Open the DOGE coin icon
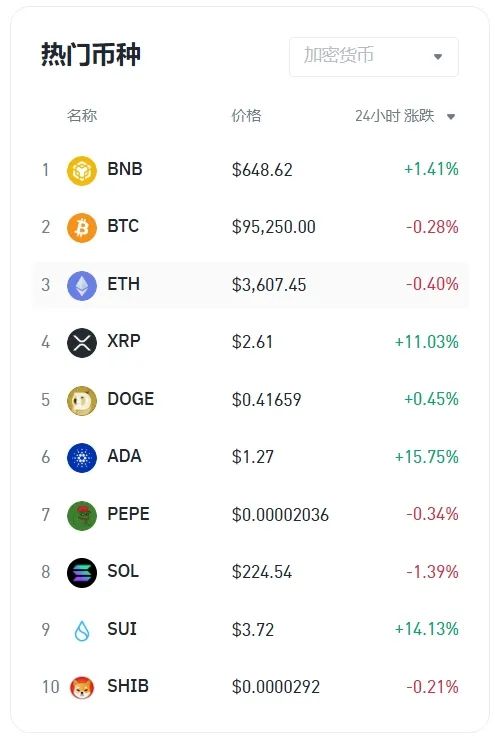This screenshot has width=495, height=742. tap(82, 401)
